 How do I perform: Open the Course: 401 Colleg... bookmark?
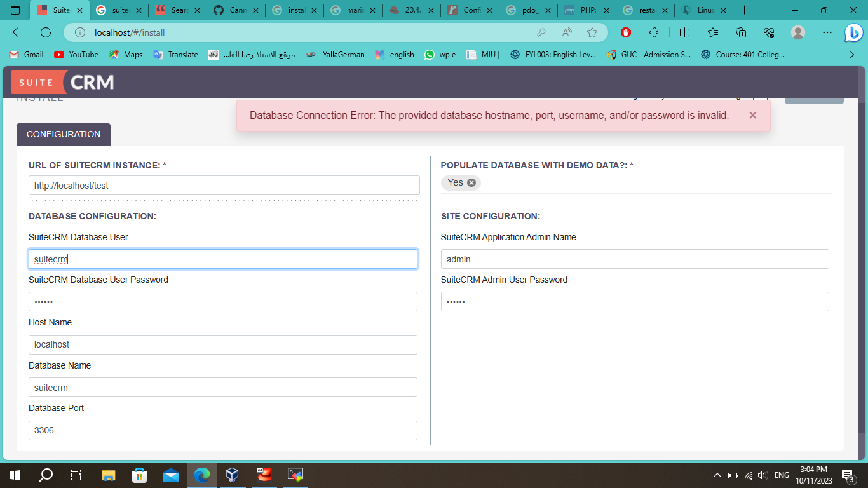743,55
